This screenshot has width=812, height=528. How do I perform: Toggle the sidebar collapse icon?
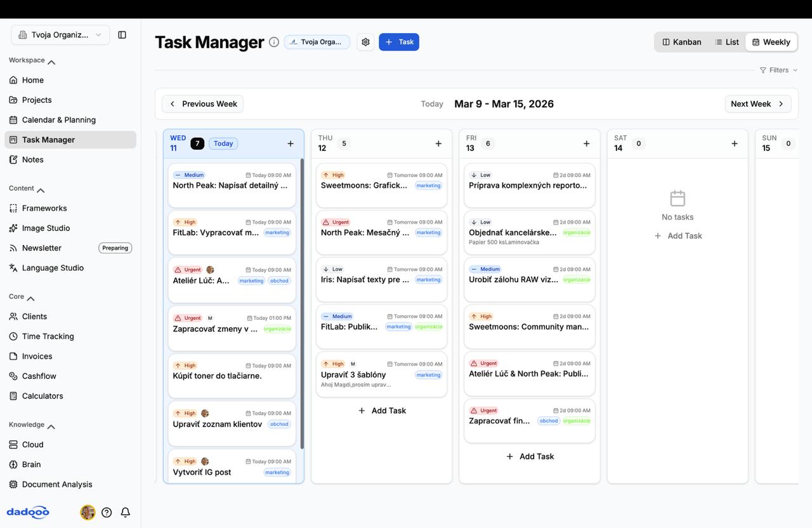point(122,35)
